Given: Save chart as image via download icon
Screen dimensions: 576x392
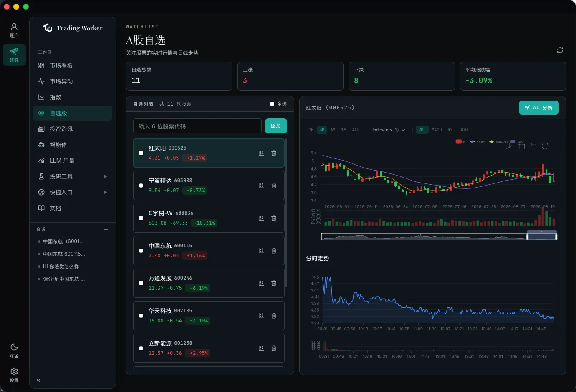Looking at the screenshot, I should pos(509,146).
